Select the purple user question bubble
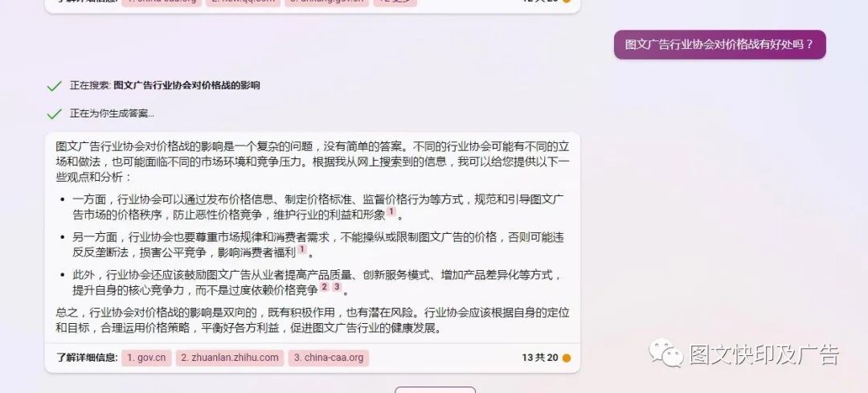The width and height of the screenshot is (868, 393). 719,44
